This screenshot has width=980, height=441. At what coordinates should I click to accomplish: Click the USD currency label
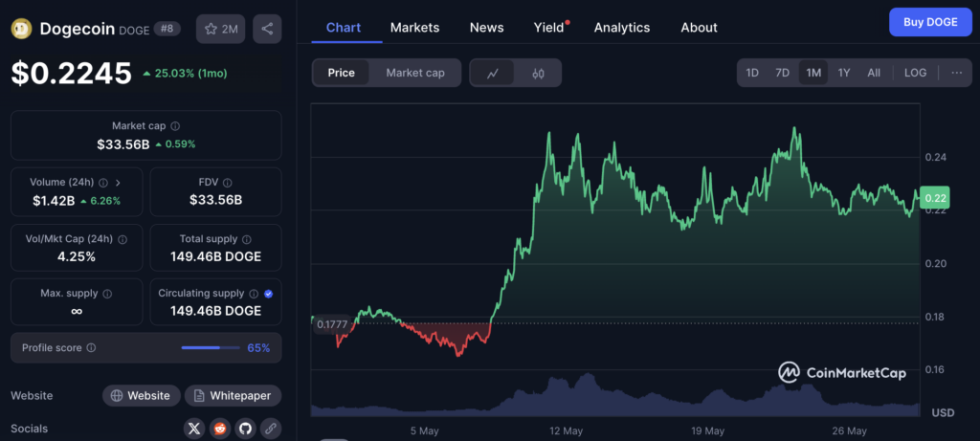(943, 413)
